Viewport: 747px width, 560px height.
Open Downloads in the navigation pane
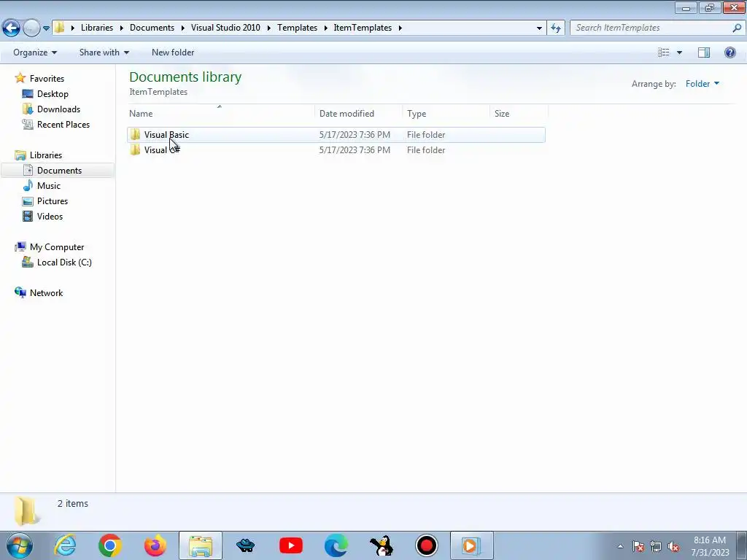(x=58, y=109)
